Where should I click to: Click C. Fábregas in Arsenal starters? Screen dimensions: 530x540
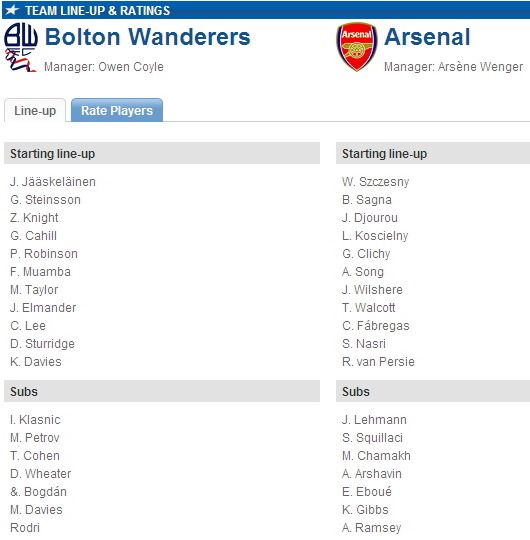point(376,326)
